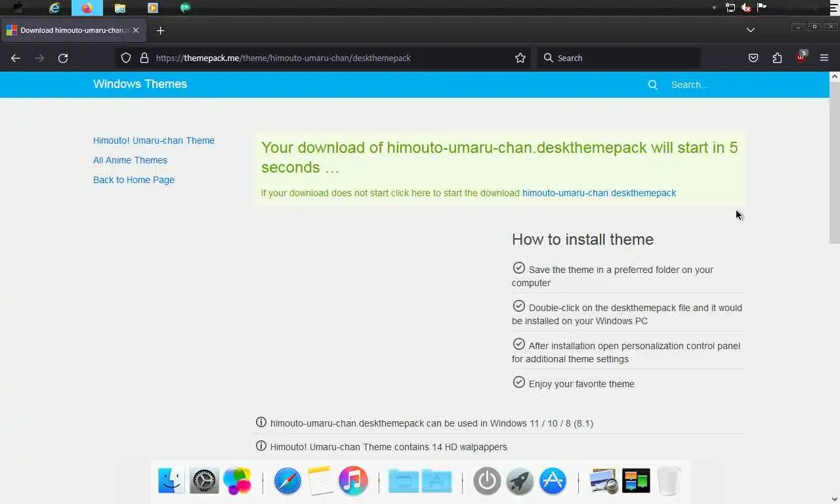This screenshot has width=840, height=504.
Task: Click the himouto-umaru-chan.deskthemepack download link
Action: tap(599, 193)
